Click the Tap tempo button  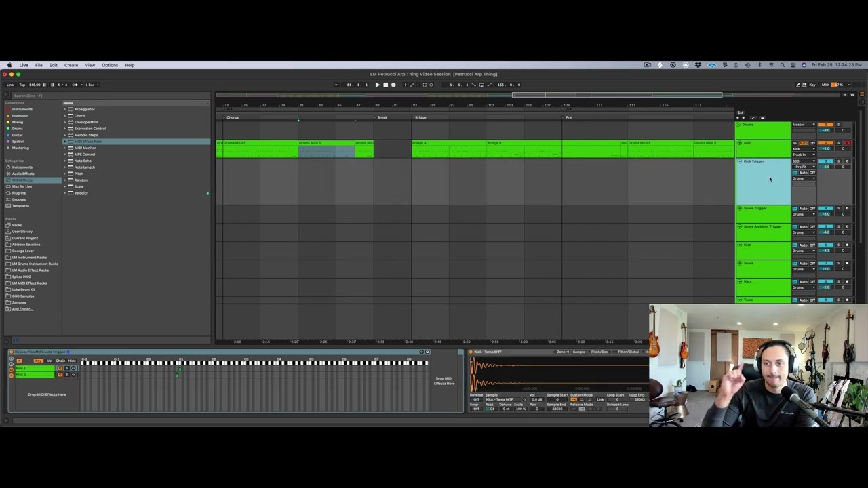tap(22, 85)
